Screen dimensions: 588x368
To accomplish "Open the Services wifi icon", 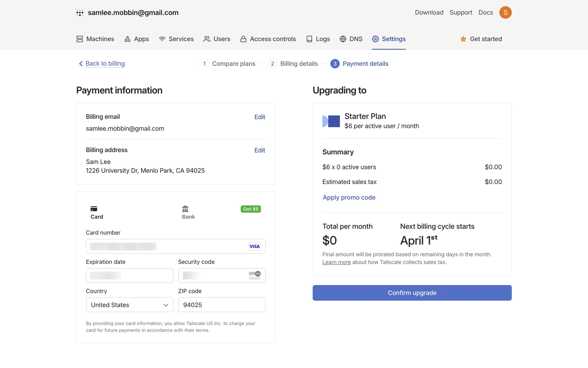I will (x=162, y=39).
